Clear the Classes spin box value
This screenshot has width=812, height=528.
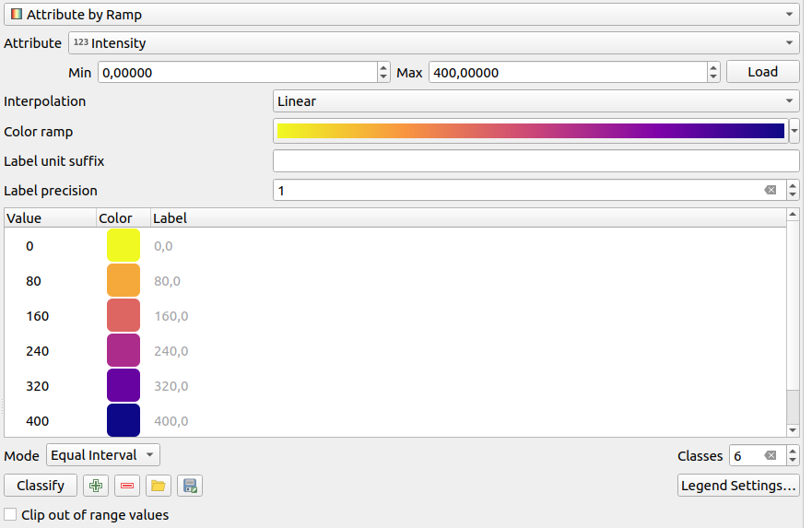[770, 456]
